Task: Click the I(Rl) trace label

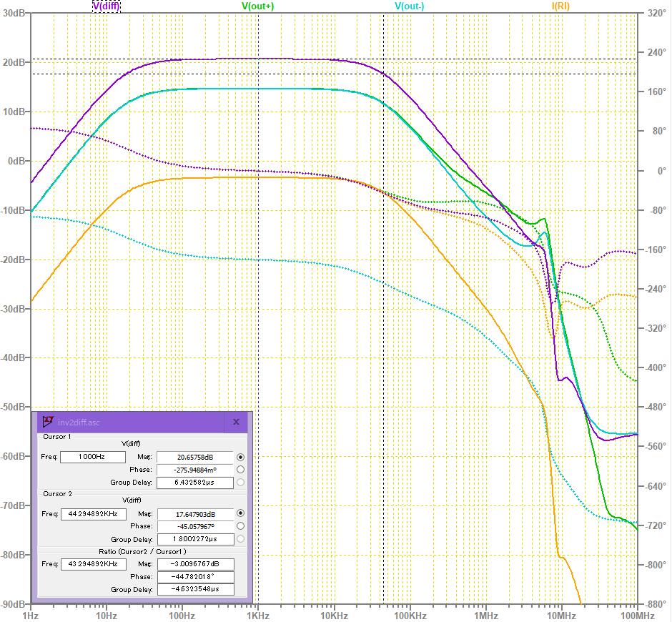Action: [560, 6]
